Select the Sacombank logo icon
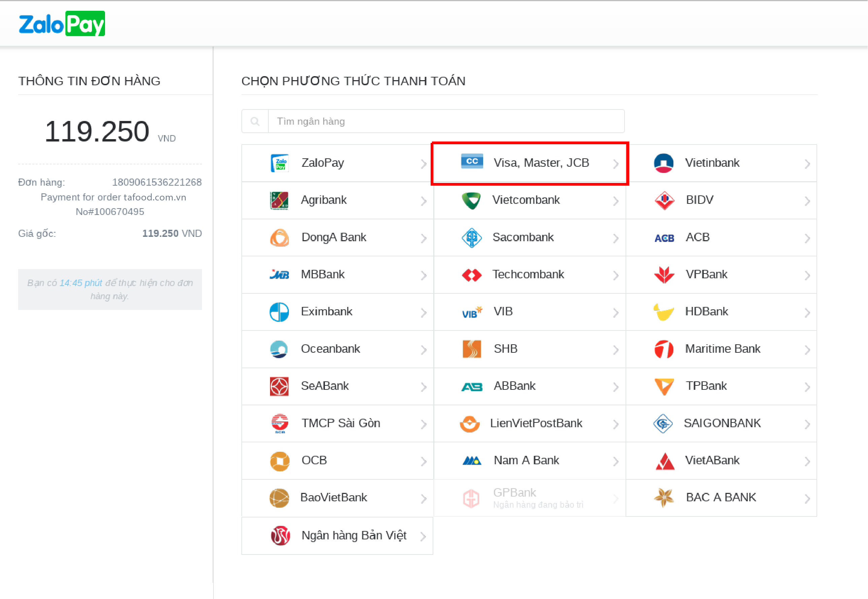868x599 pixels. point(471,238)
